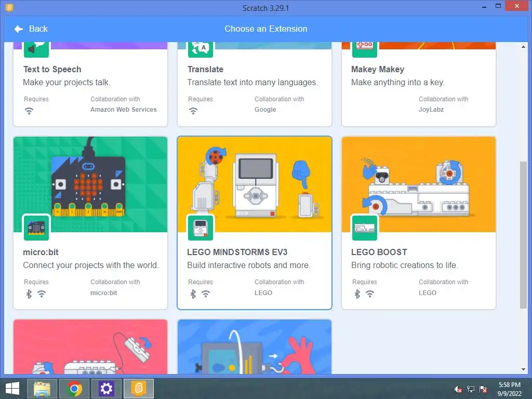Click the Wi-Fi icon on EV3 card
Image resolution: width=532 pixels, height=399 pixels.
point(206,294)
